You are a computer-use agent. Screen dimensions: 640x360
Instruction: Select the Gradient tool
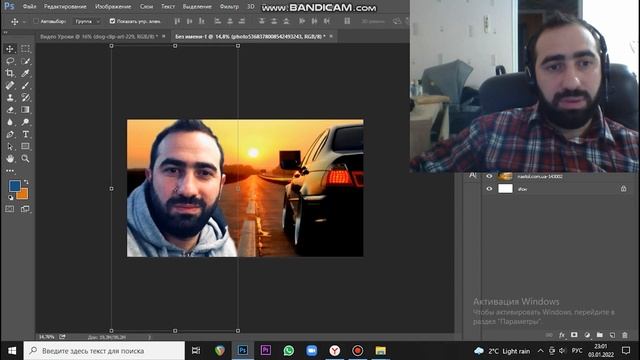point(25,110)
